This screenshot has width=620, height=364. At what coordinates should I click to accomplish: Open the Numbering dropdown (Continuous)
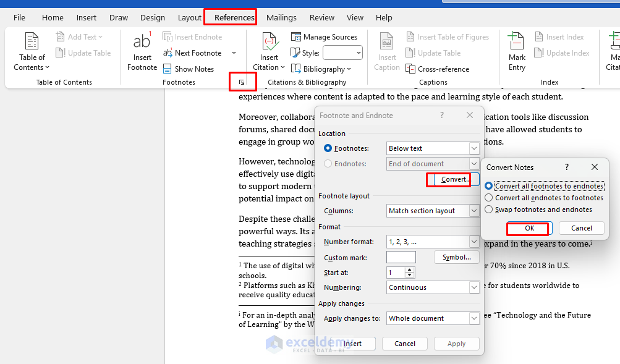click(474, 287)
